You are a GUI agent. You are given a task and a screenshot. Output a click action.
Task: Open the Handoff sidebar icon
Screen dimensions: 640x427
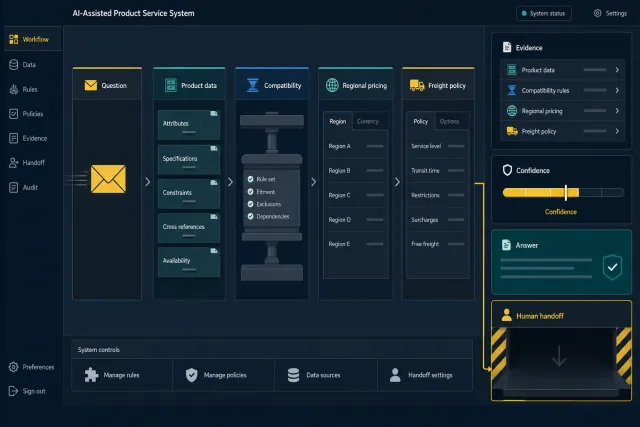click(x=13, y=162)
